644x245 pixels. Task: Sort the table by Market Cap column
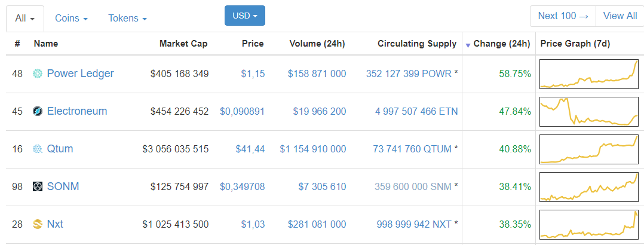[183, 44]
